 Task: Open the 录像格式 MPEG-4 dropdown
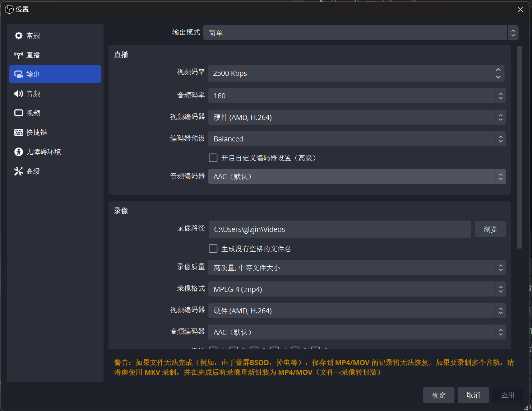357,289
